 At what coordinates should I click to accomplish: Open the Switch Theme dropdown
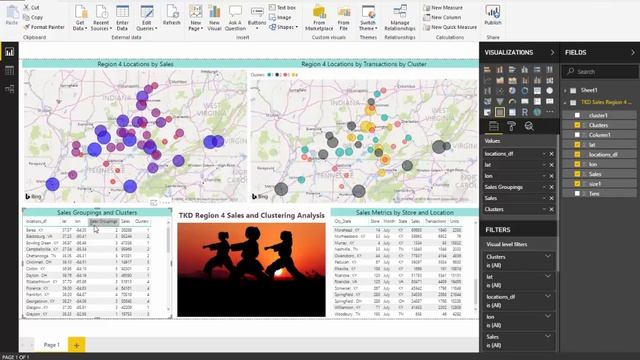pos(368,18)
